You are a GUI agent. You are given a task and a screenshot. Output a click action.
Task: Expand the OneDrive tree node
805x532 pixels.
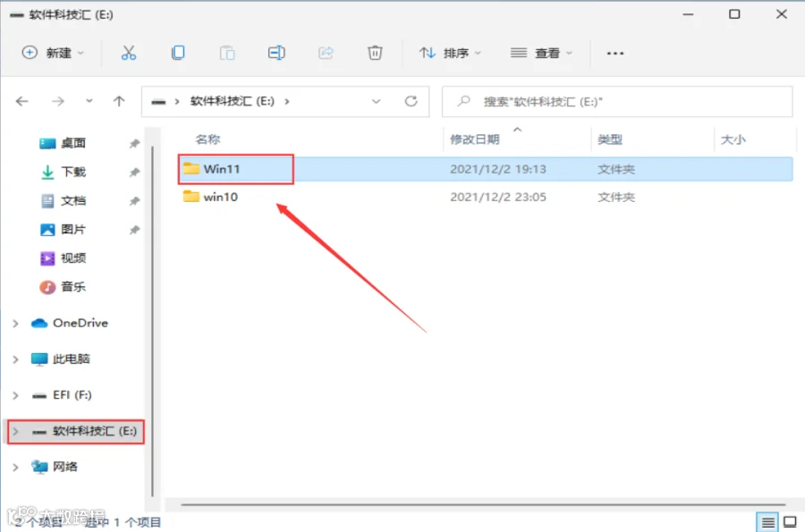15,323
